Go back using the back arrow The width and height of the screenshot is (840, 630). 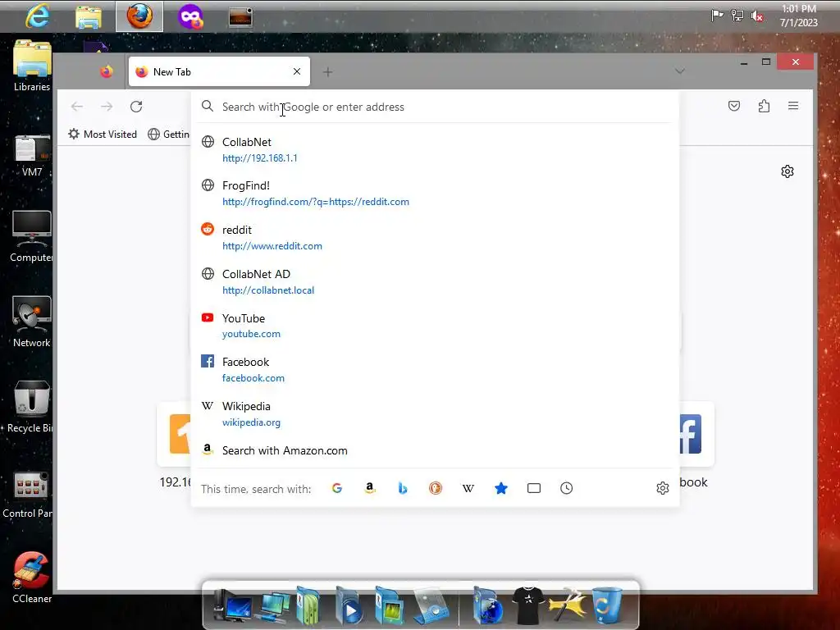coord(76,107)
